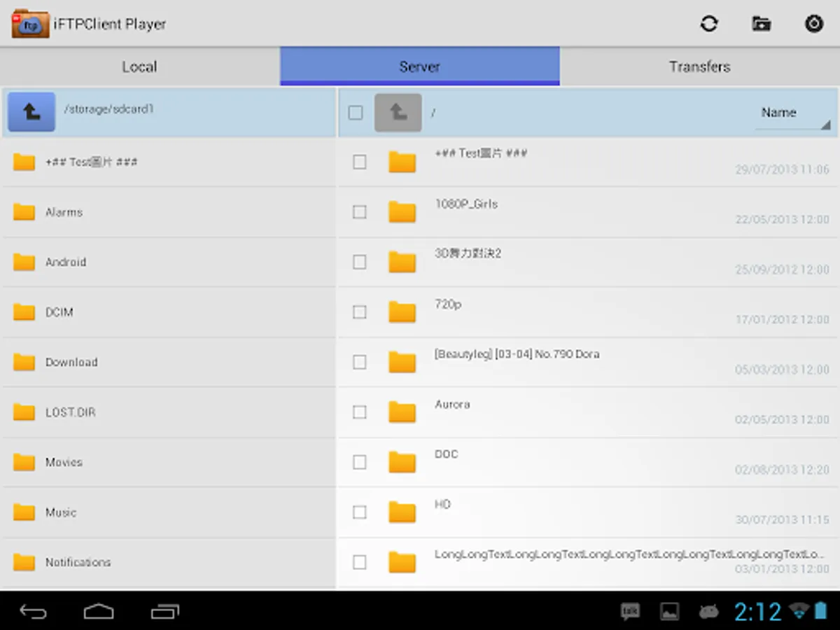The width and height of the screenshot is (840, 630).
Task: Open server folder 720p by name
Action: [448, 304]
